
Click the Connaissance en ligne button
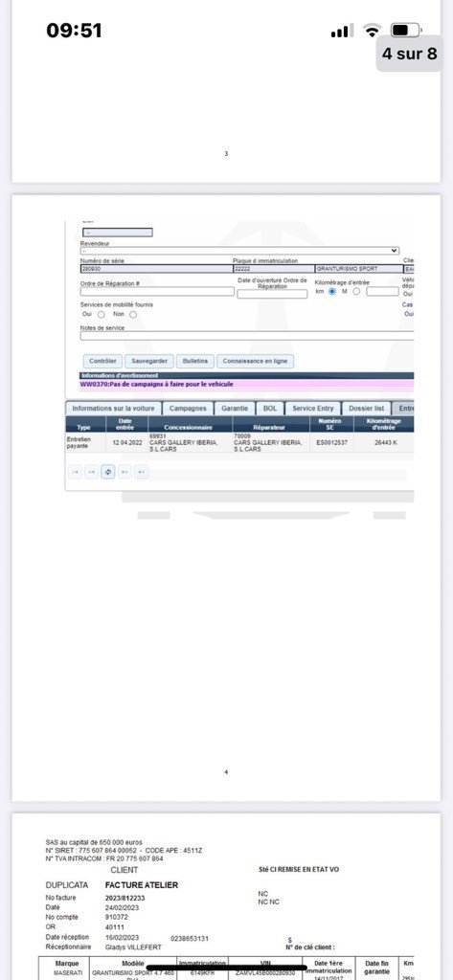coord(256,361)
